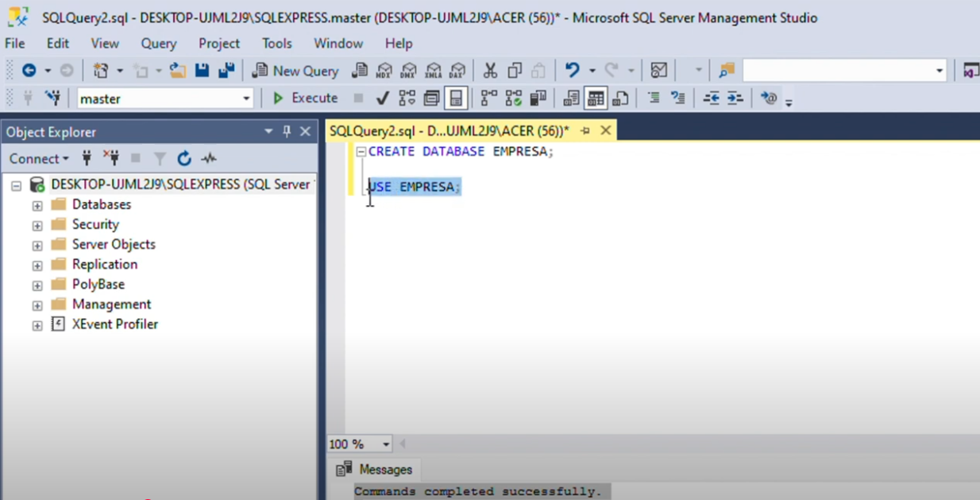This screenshot has width=980, height=500.
Task: Click the Object Explorer filter funnel icon
Action: 160,158
